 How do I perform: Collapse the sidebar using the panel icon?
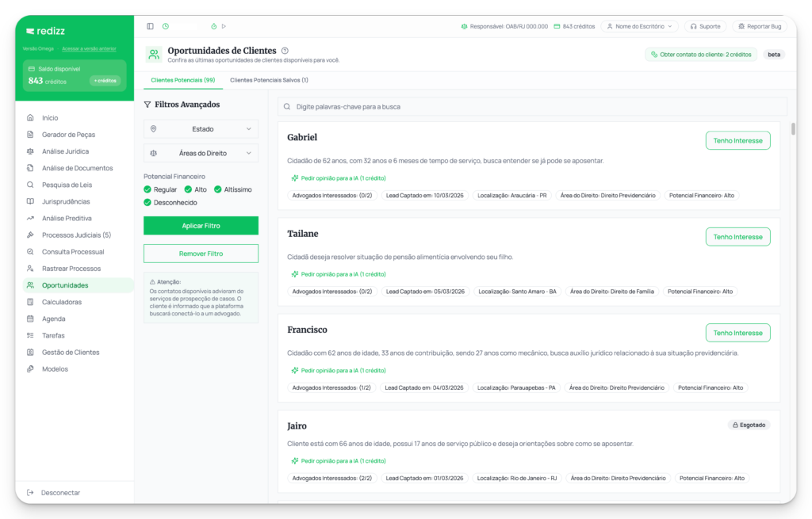[150, 26]
